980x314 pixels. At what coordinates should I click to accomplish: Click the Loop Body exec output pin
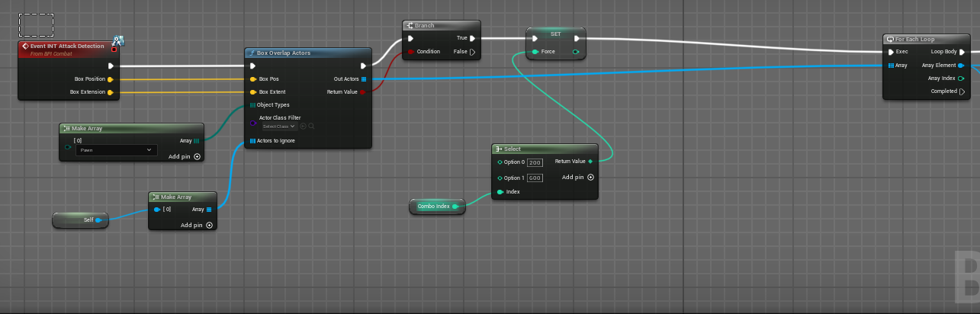coord(962,52)
